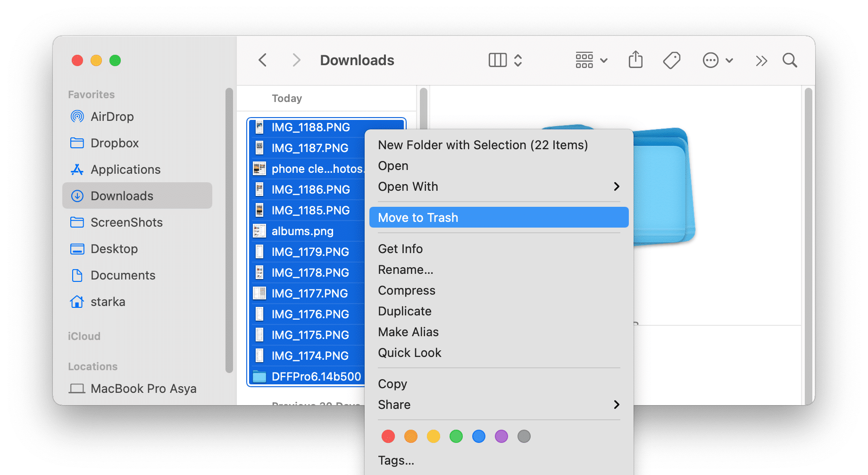
Task: Select Compress from the context menu
Action: click(406, 290)
